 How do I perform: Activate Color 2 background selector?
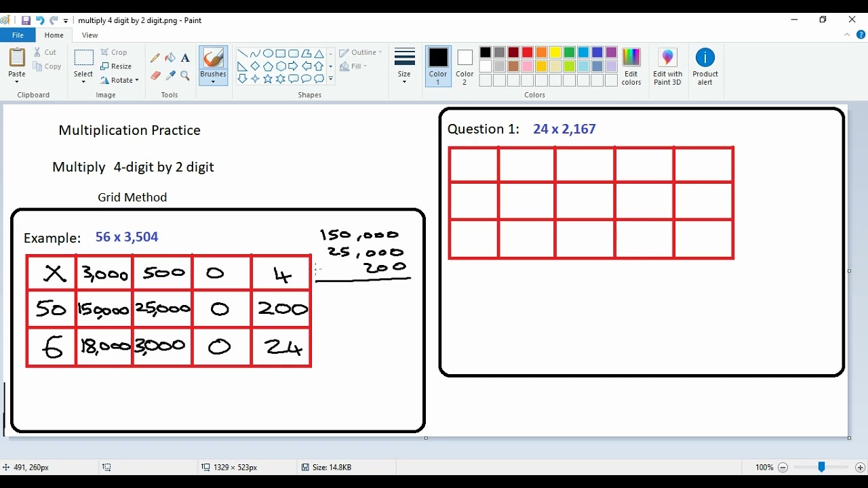coord(465,66)
